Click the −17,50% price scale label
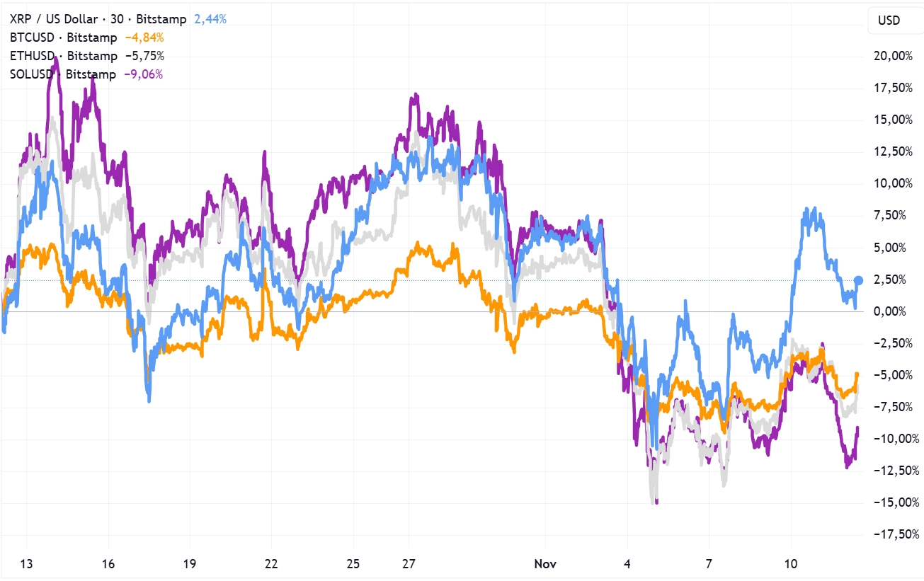Image resolution: width=924 pixels, height=581 pixels. tap(891, 534)
